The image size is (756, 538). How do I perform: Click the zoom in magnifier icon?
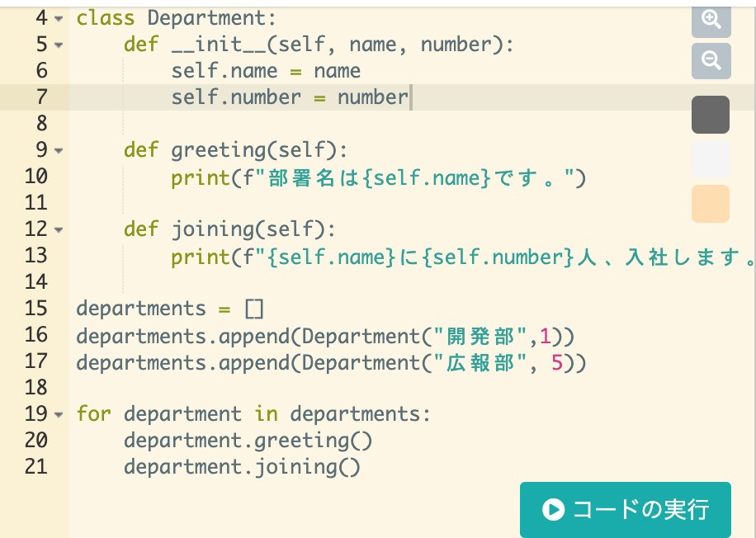coord(711,21)
